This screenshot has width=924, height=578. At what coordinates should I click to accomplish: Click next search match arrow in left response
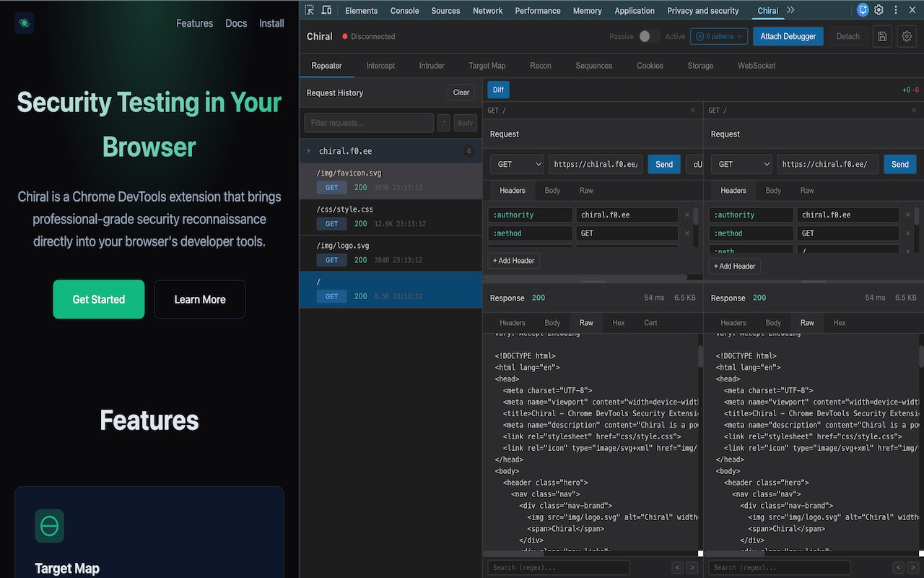(692, 568)
